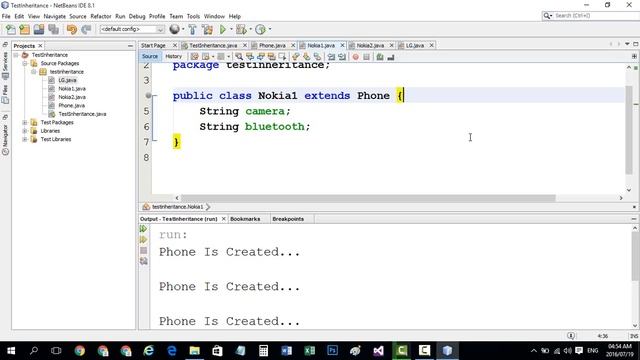Select the History view button
Screen dimensions: 640x360
tap(173, 56)
